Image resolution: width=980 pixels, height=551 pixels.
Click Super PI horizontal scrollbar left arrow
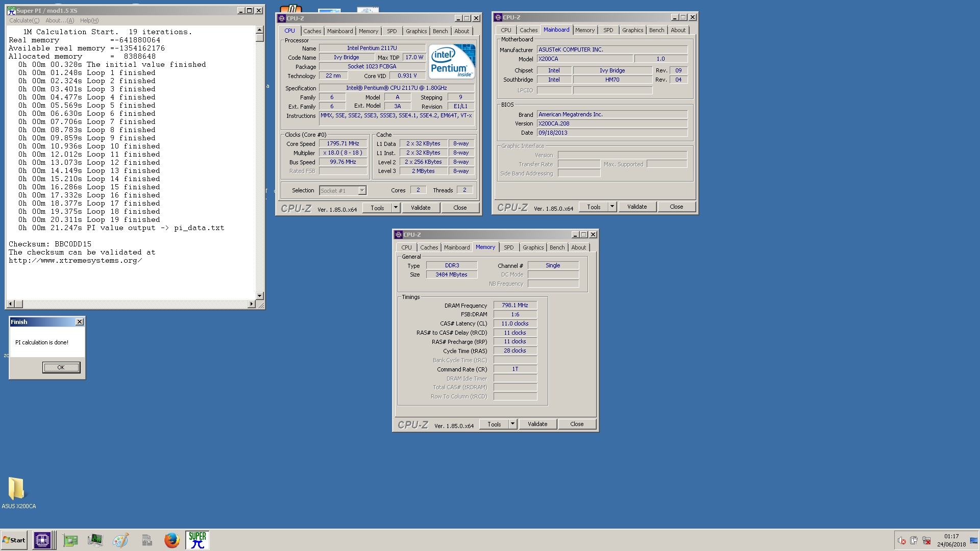point(10,304)
